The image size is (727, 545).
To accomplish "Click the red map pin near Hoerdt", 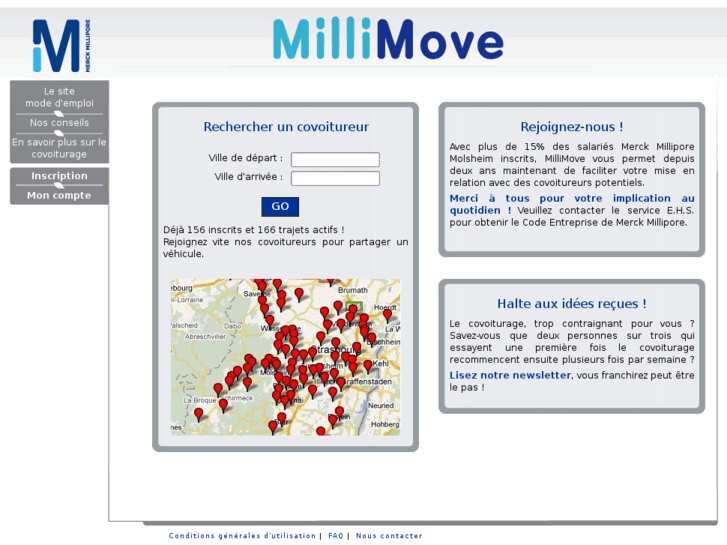I will pos(387,315).
